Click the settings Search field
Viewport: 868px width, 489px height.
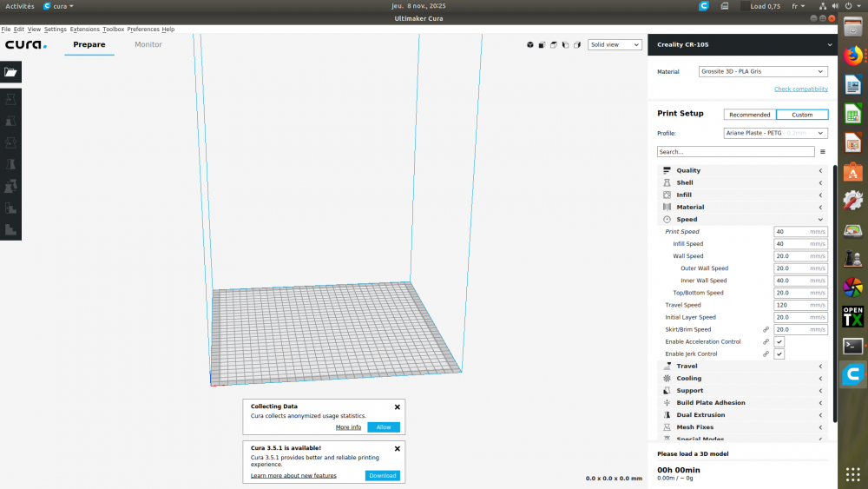736,152
